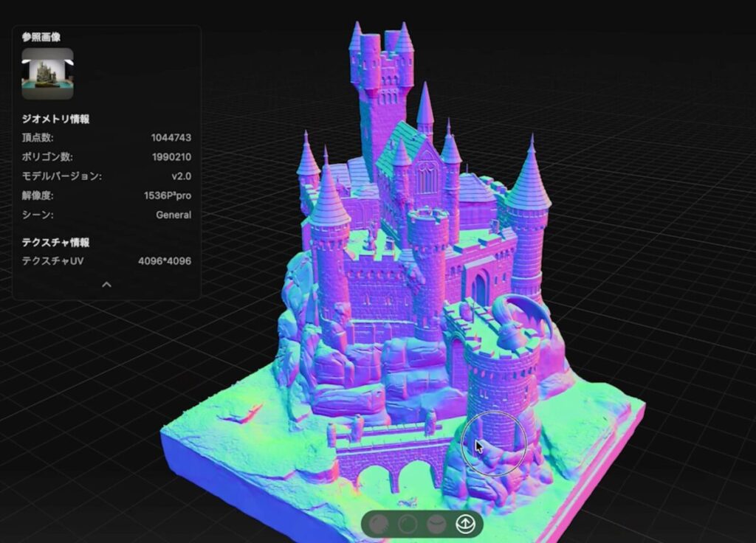Click the model version value v2.0
756x543 pixels.
pos(181,176)
